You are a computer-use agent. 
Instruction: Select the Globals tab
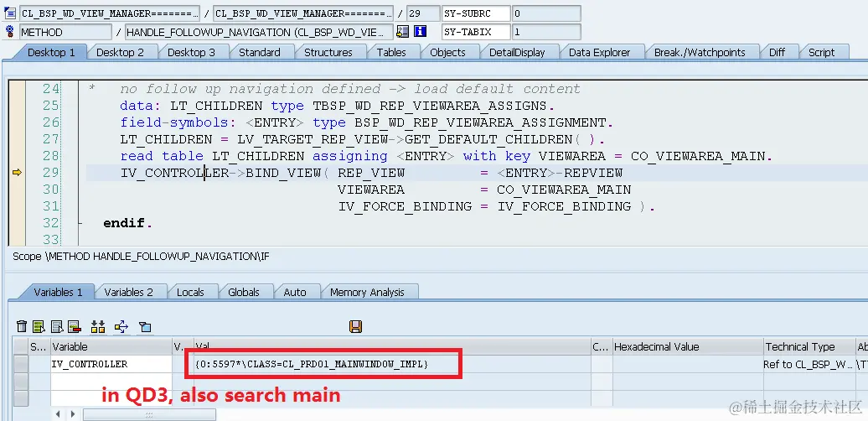(x=244, y=292)
